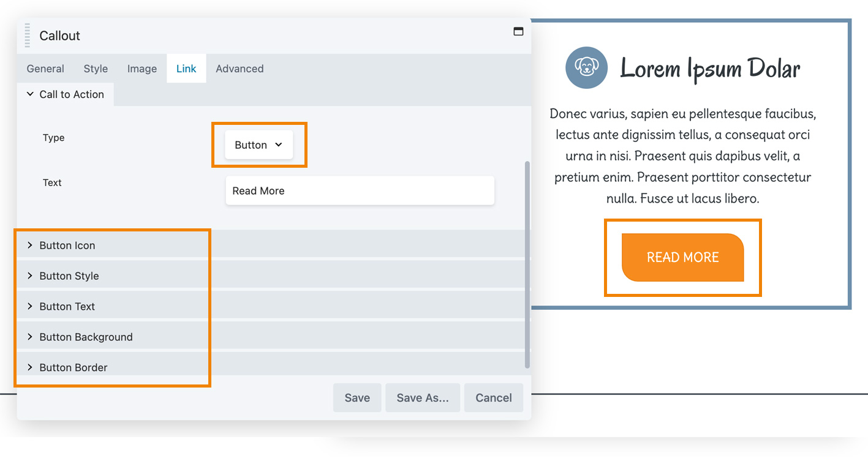Click the panel drag handle beside Callout
This screenshot has height=461, width=868.
[x=27, y=36]
